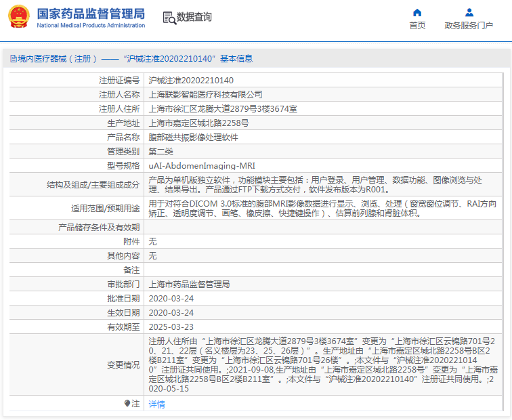Image resolution: width=512 pixels, height=420 pixels.
Task: Click the 生产地址 row label
Action: click(x=123, y=123)
